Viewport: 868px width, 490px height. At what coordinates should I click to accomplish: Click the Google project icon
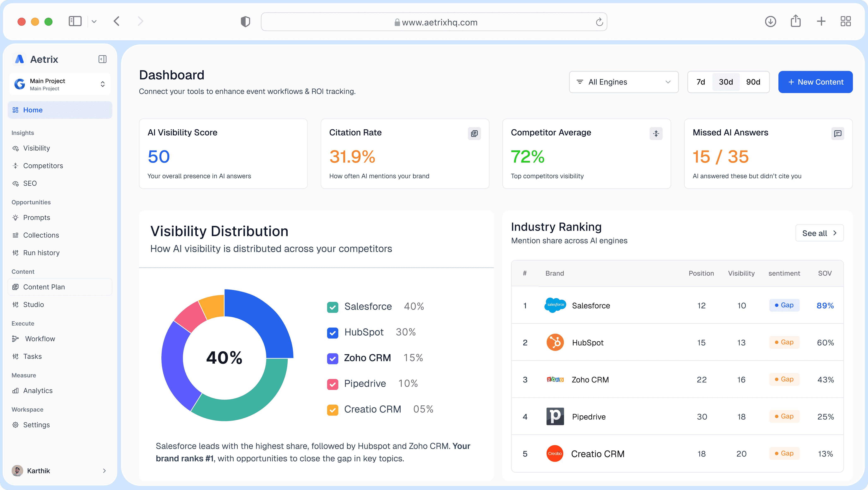[20, 84]
